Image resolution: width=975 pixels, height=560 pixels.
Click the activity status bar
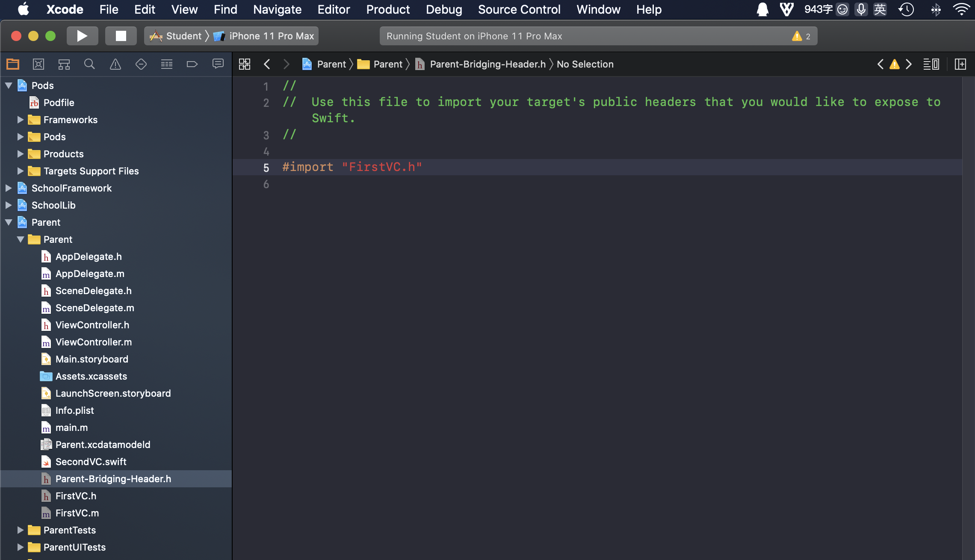[598, 36]
